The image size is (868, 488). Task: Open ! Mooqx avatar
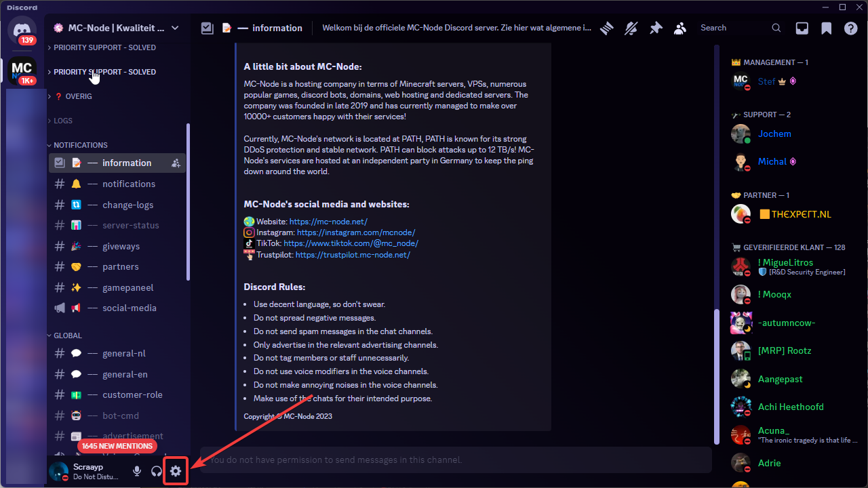[741, 294]
